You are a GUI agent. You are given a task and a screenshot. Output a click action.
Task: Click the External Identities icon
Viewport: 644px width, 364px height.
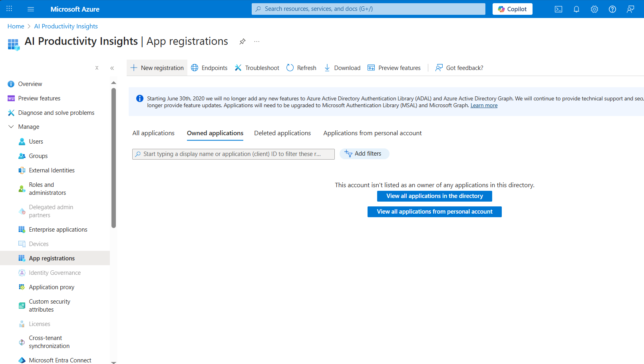22,170
